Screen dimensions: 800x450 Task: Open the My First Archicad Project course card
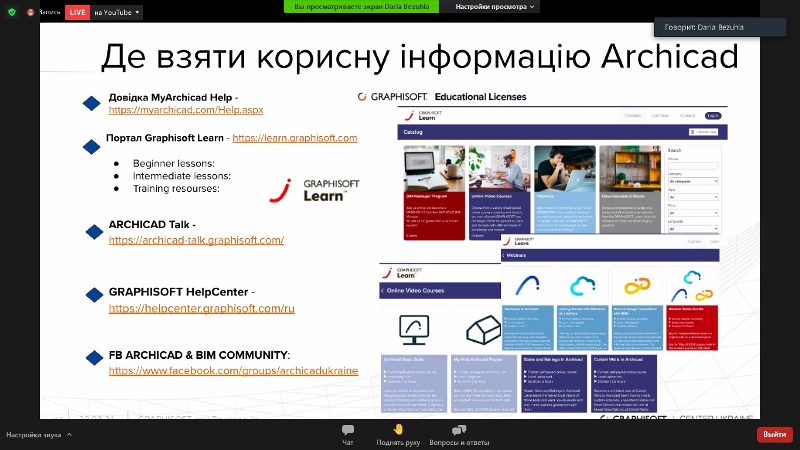pyautogui.click(x=484, y=384)
